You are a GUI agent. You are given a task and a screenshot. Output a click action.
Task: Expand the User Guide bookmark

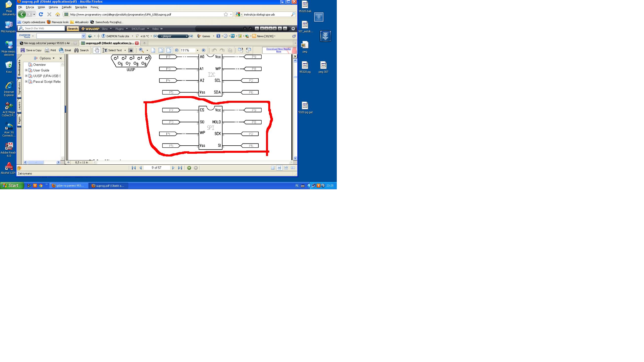[x=26, y=70]
